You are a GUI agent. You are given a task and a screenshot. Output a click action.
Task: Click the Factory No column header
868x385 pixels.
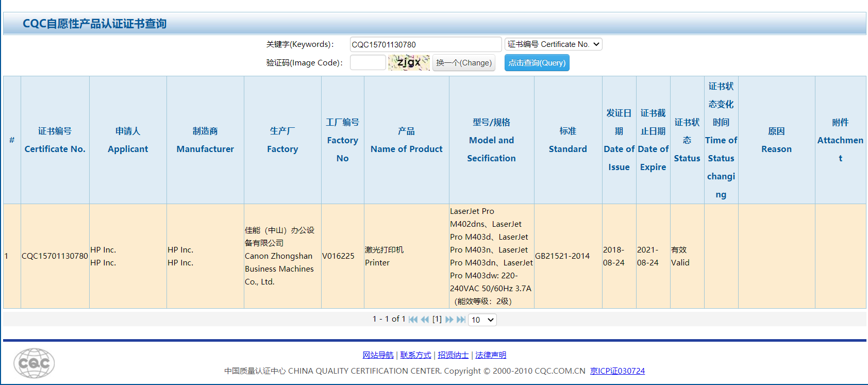coord(343,140)
